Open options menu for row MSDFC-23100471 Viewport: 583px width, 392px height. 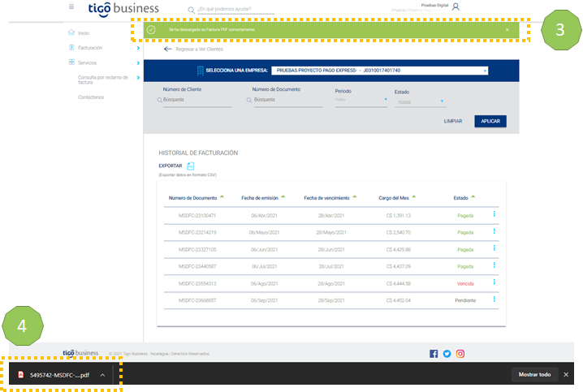494,214
